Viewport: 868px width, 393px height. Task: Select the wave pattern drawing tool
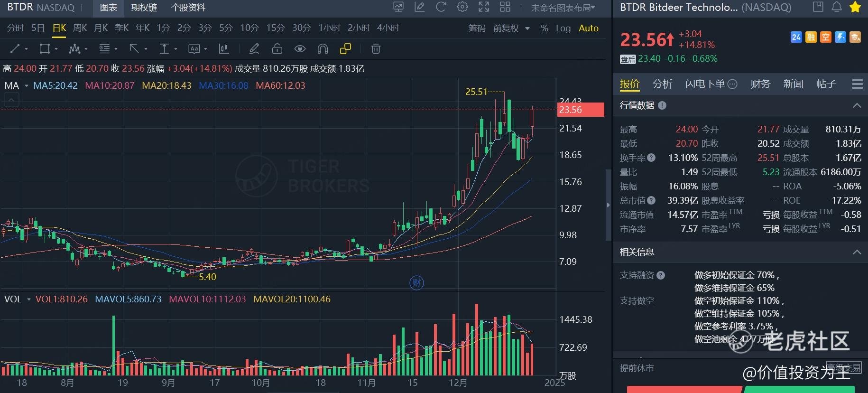[74, 48]
